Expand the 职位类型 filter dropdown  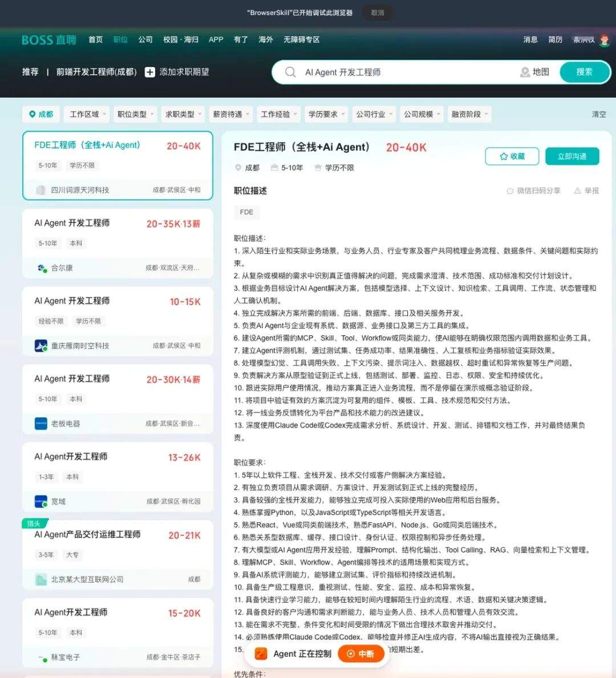click(135, 114)
